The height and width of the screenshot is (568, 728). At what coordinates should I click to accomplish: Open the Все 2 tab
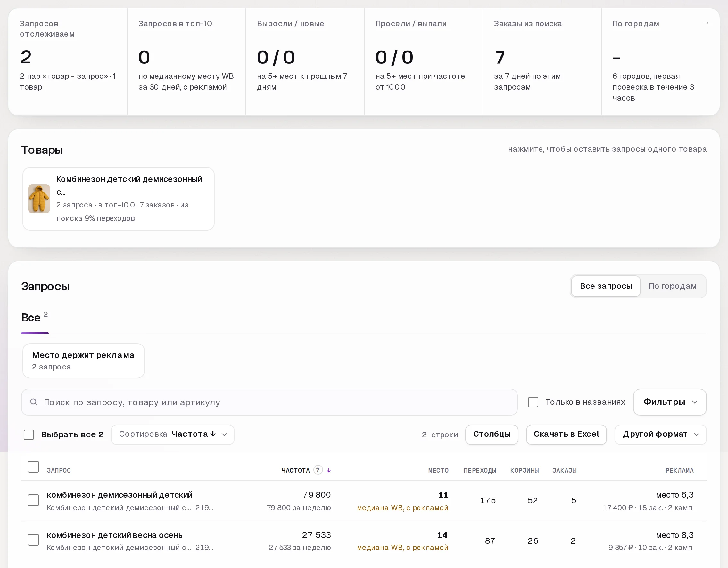pos(35,317)
